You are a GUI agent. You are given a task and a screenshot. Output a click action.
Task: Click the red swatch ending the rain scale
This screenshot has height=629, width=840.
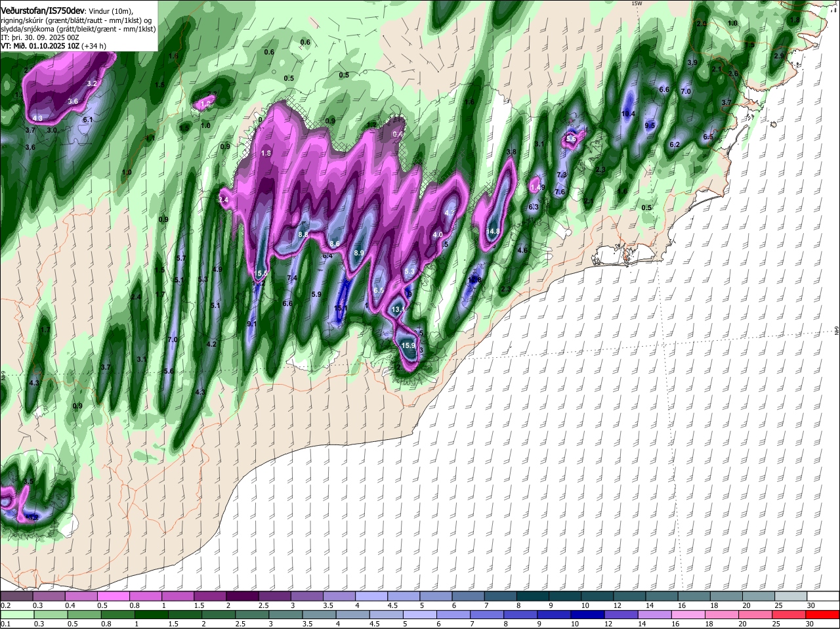[824, 615]
